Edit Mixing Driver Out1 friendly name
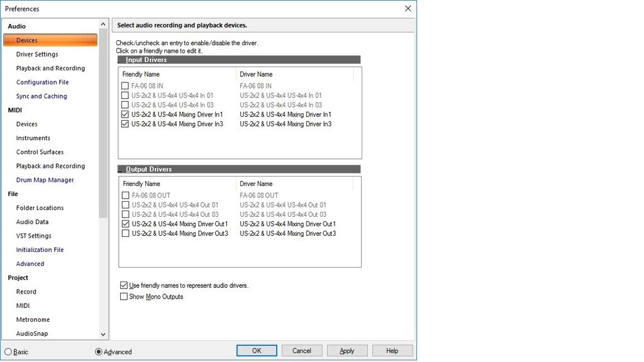This screenshot has width=644, height=362. pyautogui.click(x=180, y=224)
